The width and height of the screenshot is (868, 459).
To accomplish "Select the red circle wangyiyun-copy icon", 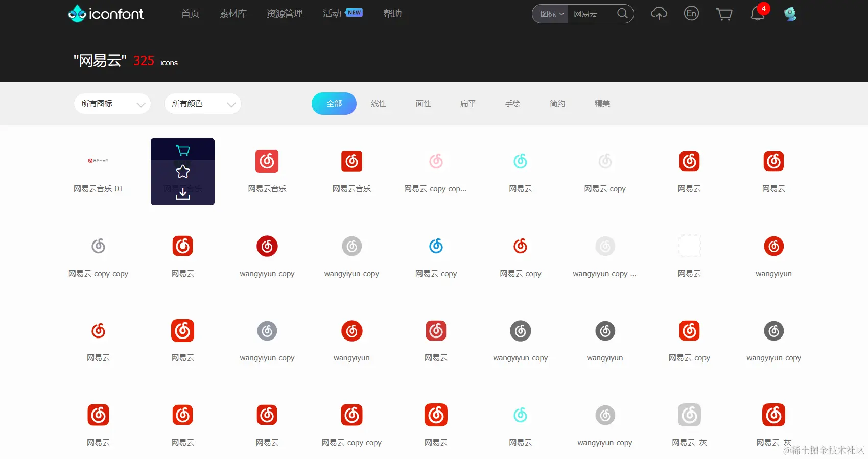I will click(267, 246).
